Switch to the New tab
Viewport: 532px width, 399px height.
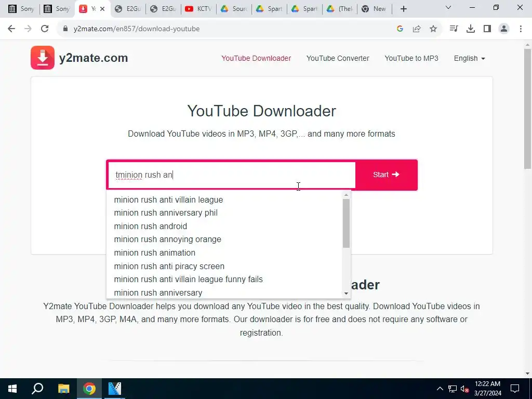coord(375,9)
